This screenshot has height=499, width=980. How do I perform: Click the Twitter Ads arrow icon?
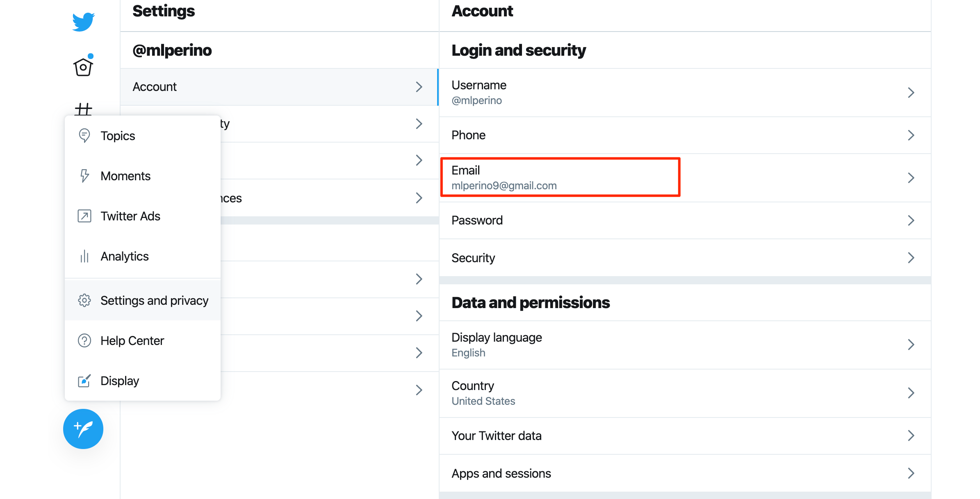(x=84, y=216)
